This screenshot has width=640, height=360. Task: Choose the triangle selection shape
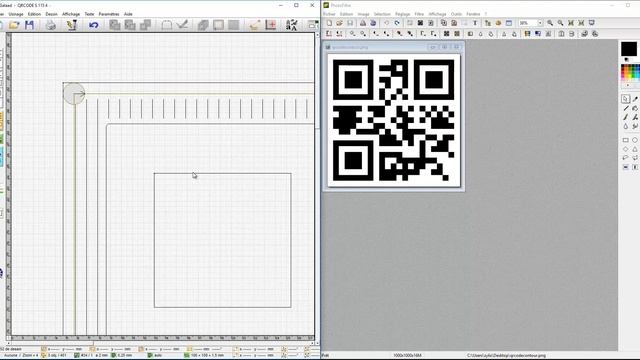(x=635, y=149)
